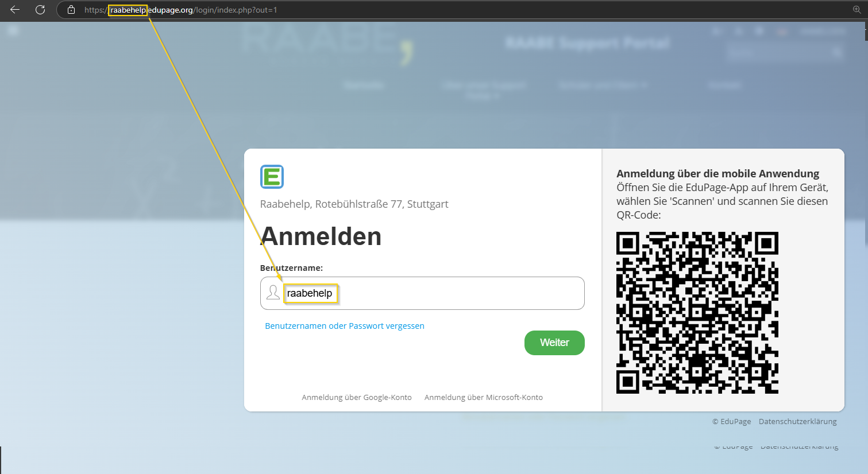
Task: Click the address bar URL text
Action: 181,10
